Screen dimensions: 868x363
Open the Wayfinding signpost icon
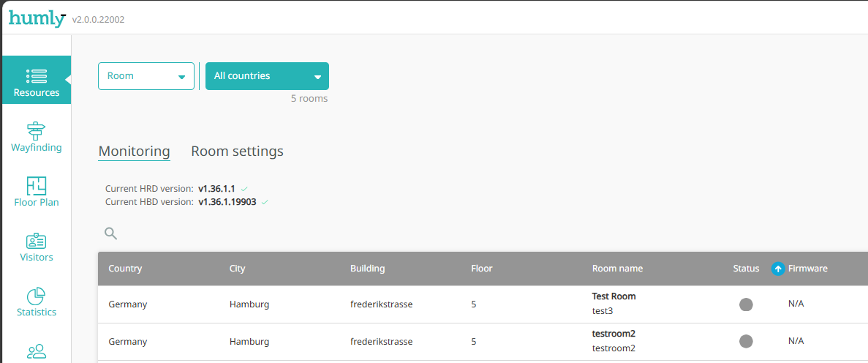click(36, 131)
